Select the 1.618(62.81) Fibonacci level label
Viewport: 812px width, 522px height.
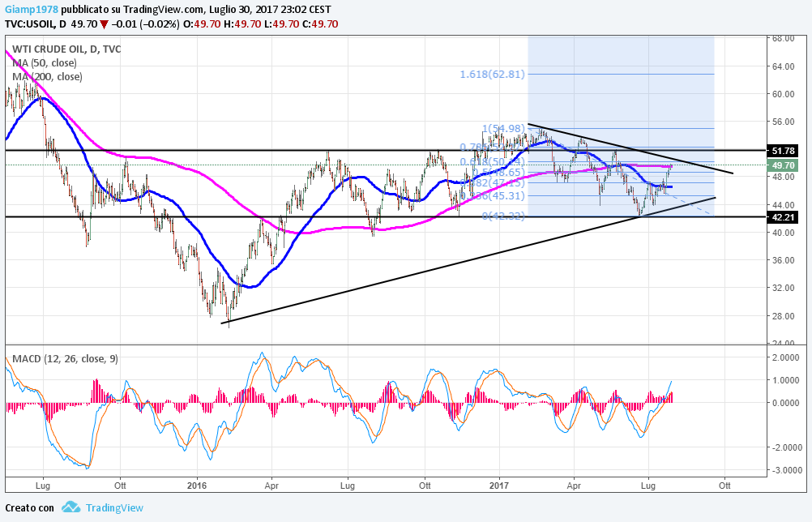point(492,74)
